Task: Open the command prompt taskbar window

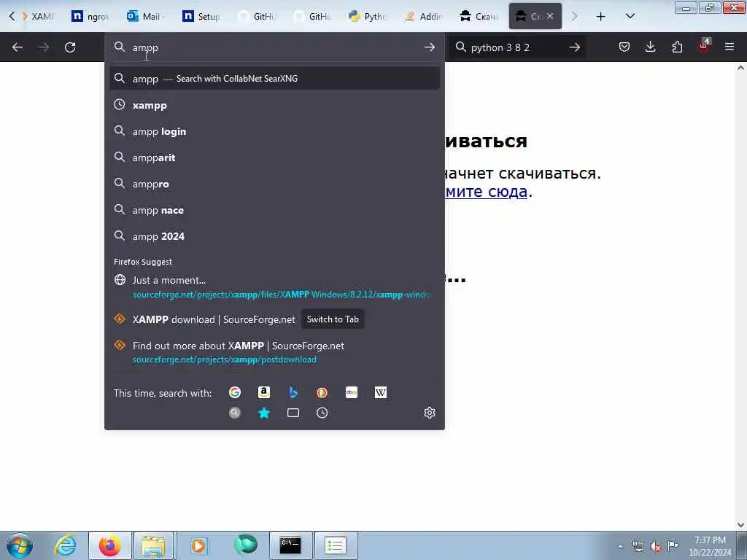Action: point(290,545)
